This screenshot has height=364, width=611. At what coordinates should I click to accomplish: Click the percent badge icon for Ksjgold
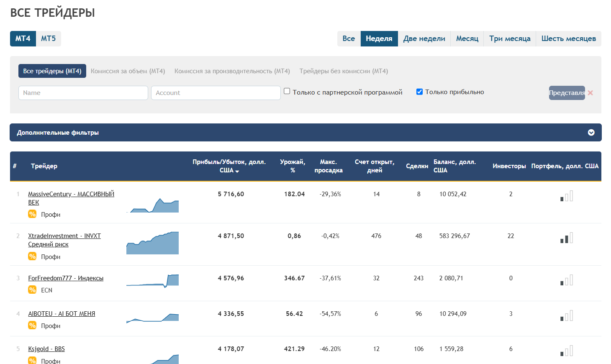click(x=32, y=360)
